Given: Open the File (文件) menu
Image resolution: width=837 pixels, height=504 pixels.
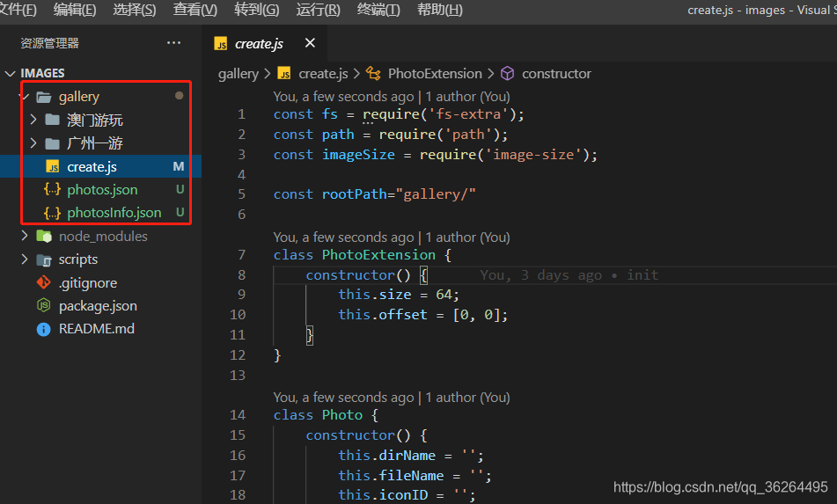Looking at the screenshot, I should [18, 10].
